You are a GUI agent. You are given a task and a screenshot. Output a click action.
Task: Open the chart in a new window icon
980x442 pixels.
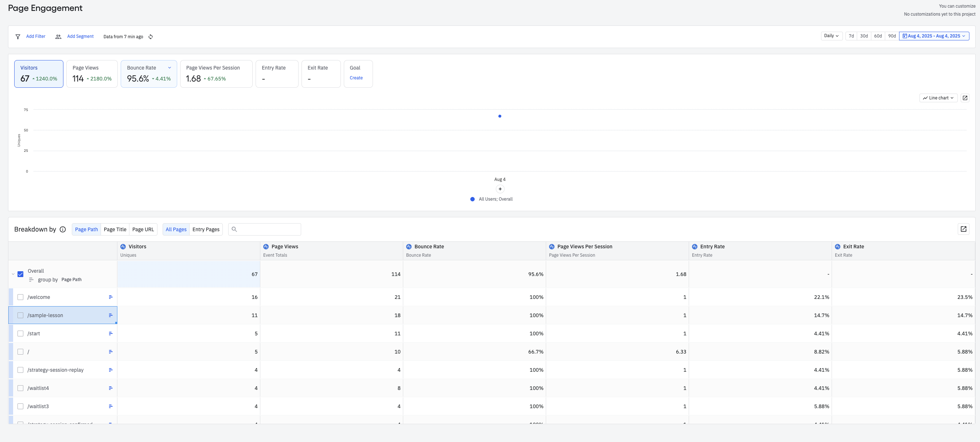coord(965,98)
